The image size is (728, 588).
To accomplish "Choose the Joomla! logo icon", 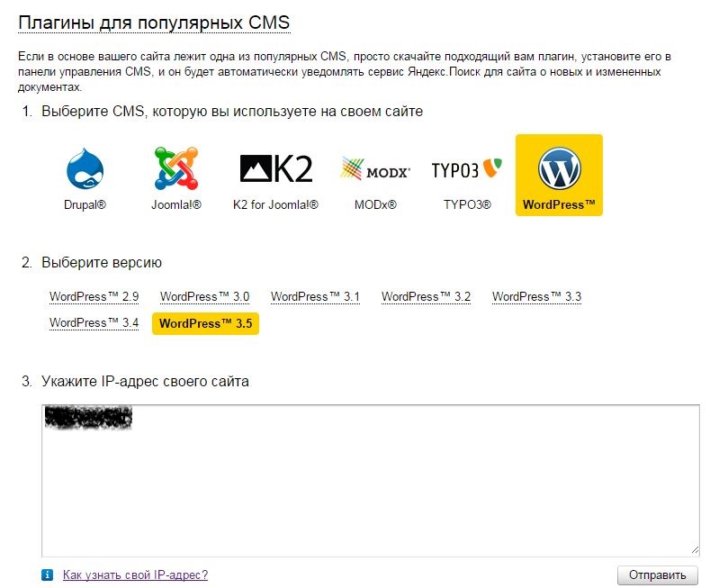I will [x=175, y=168].
